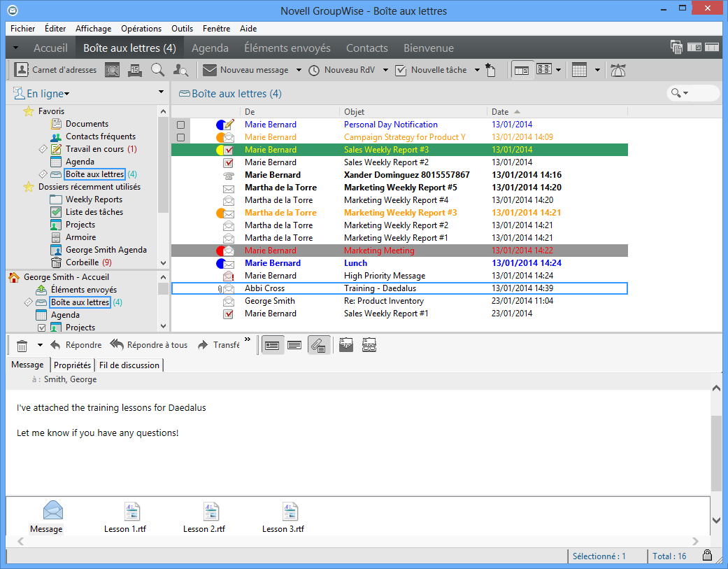
Task: Click the message body scrollbar down arrow
Action: [x=716, y=520]
